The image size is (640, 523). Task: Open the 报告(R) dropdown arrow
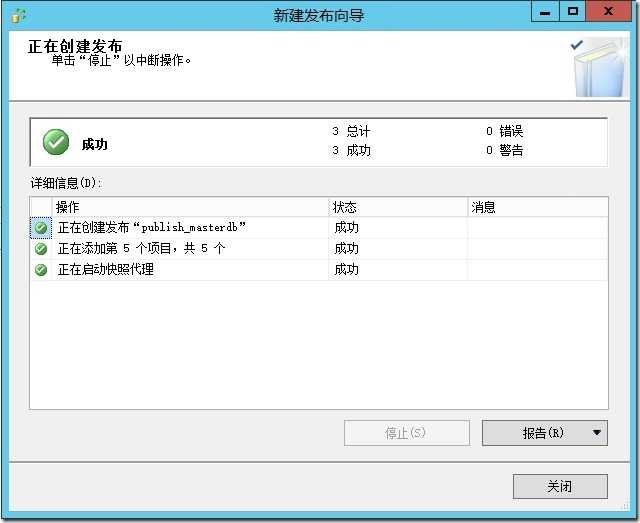tap(597, 433)
